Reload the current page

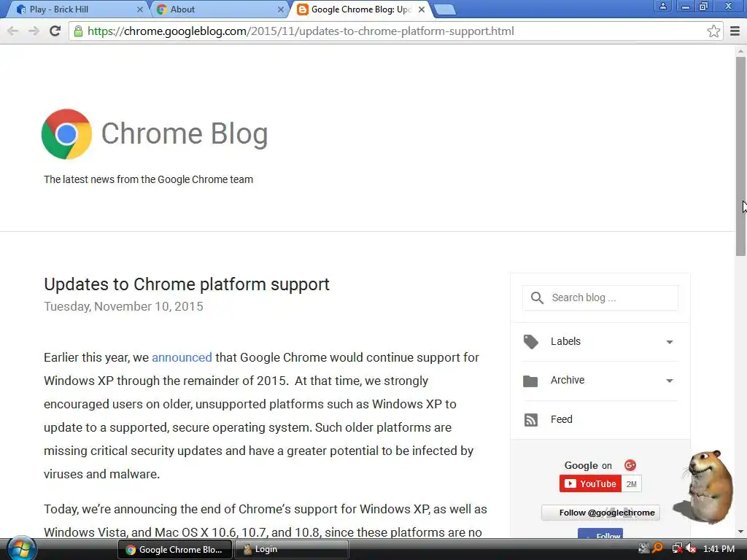point(55,31)
